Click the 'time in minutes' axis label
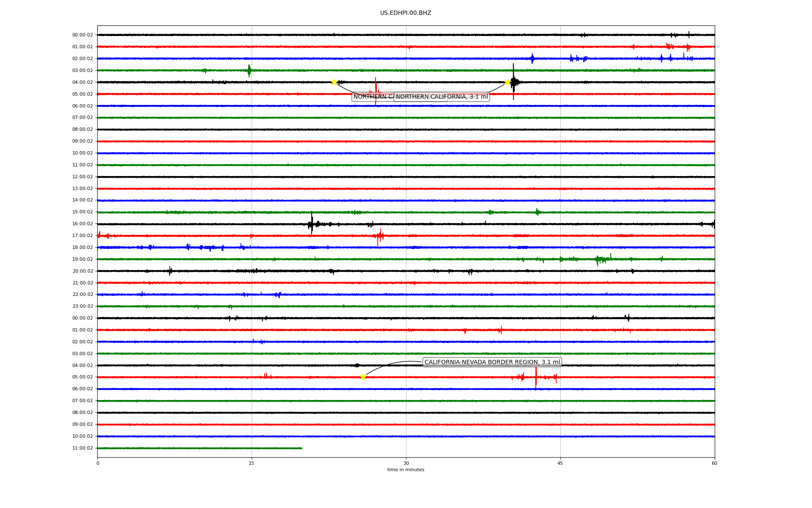This screenshot has width=812, height=508. (406, 469)
